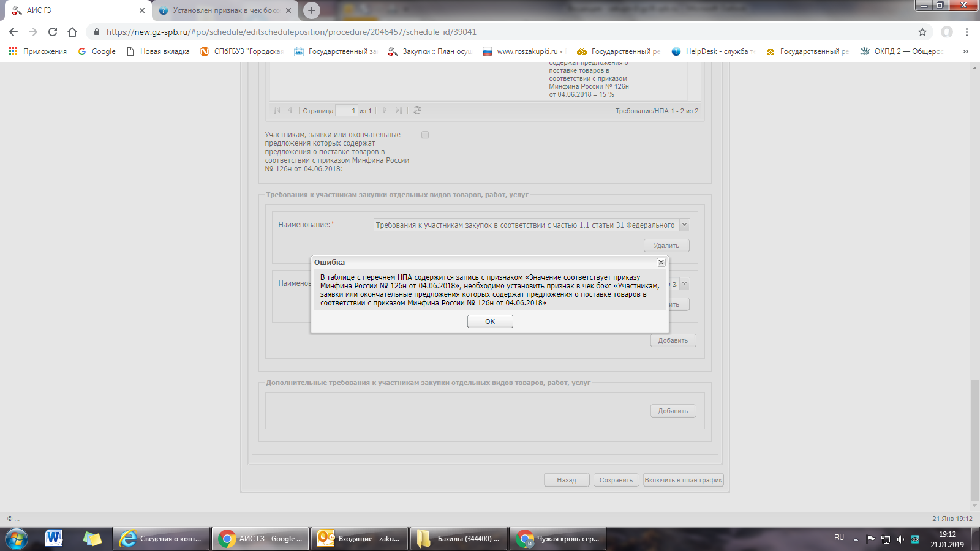Click Добавить under Дополнительные требования
Image resolution: width=980 pixels, height=551 pixels.
pyautogui.click(x=673, y=411)
